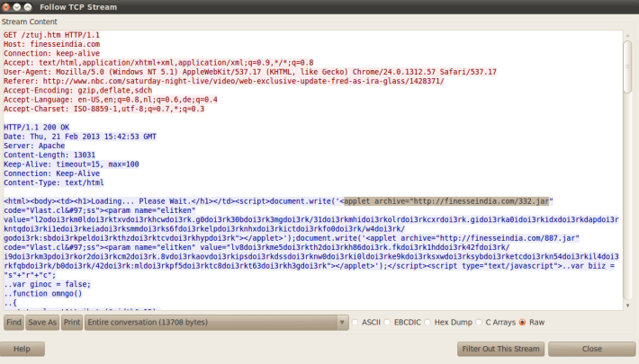Click the scrollbar up arrow
Viewport: 639px width, 364px height.
(x=627, y=35)
